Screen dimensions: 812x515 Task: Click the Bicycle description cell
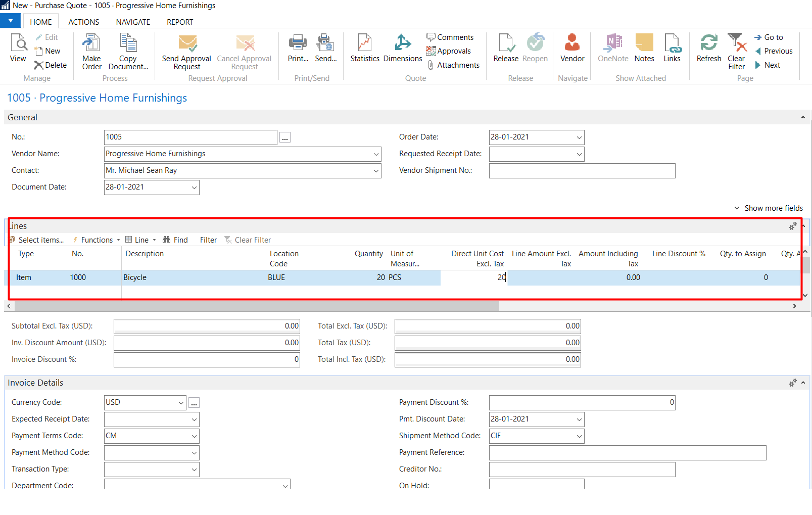pos(194,278)
